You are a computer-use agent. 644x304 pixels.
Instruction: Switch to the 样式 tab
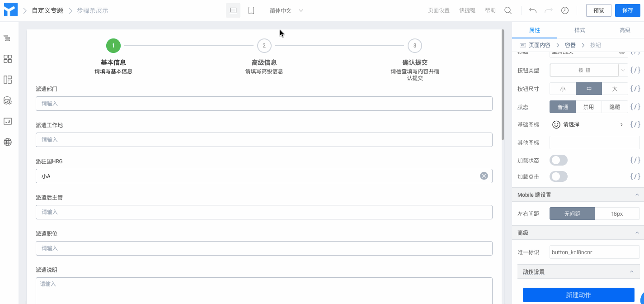point(580,30)
